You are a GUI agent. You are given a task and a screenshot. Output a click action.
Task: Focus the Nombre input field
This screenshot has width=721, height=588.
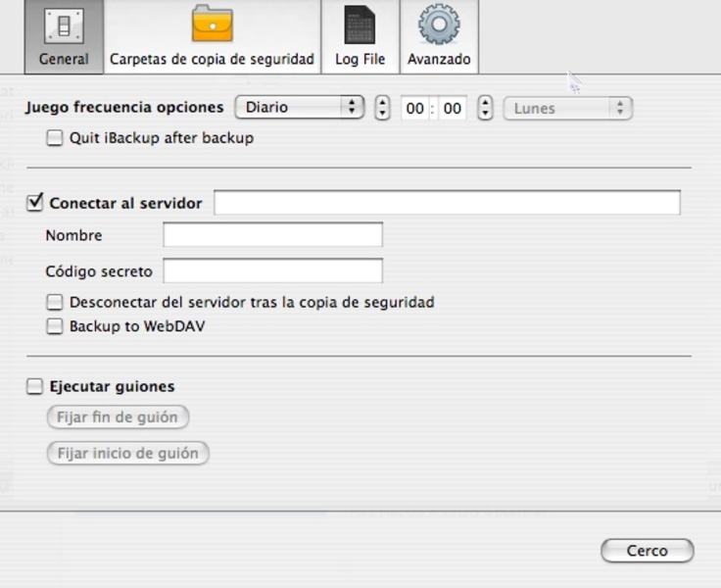[273, 234]
